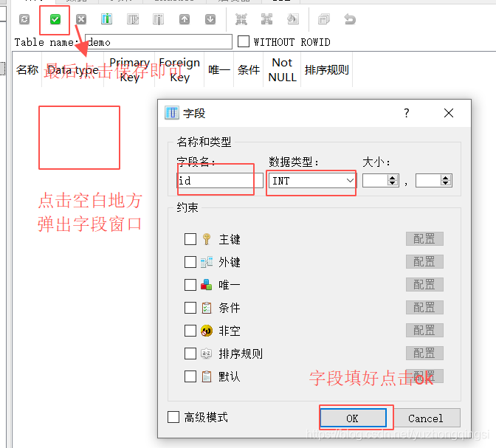Click the 唯一 column header

click(219, 69)
